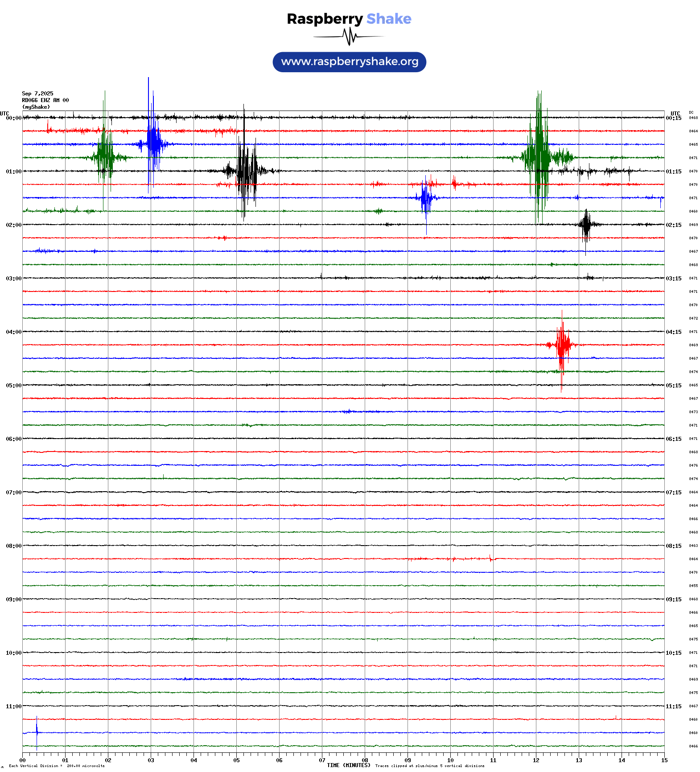The width and height of the screenshot is (700, 772).
Task: Click the Each Vertical Division scale note
Action: (57, 766)
